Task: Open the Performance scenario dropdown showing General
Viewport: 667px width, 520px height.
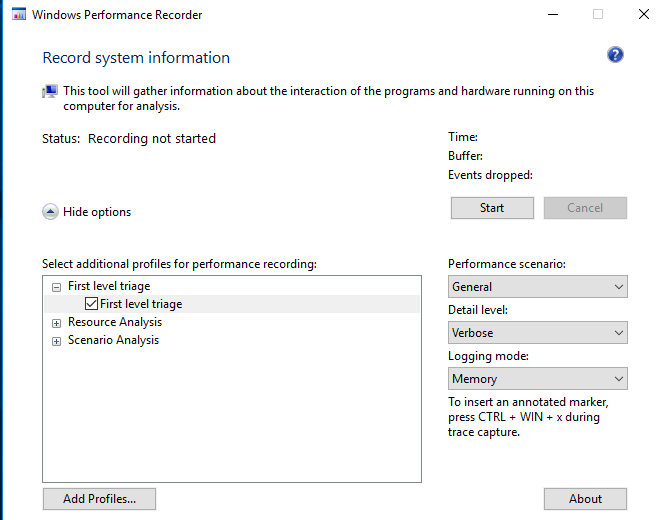Action: 538,287
